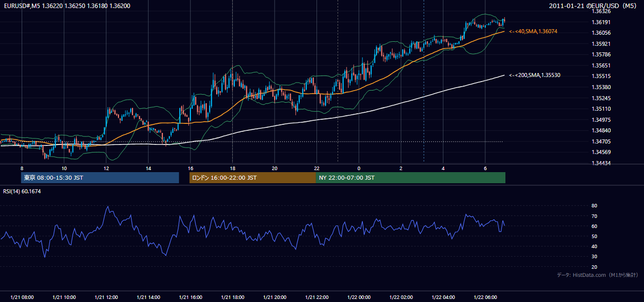Click hour tick 4 under price chart
644x302 pixels.
(443, 168)
